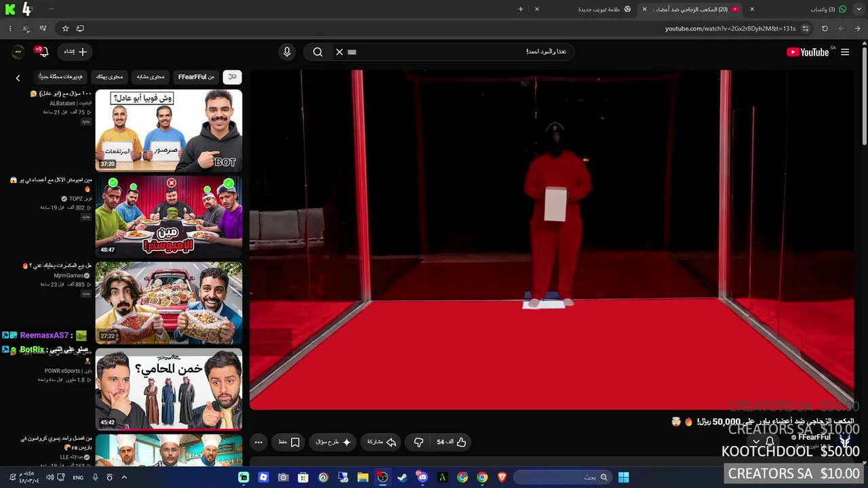This screenshot has height=488, width=868.
Task: Open the MjrmGames channel link
Action: (68, 276)
